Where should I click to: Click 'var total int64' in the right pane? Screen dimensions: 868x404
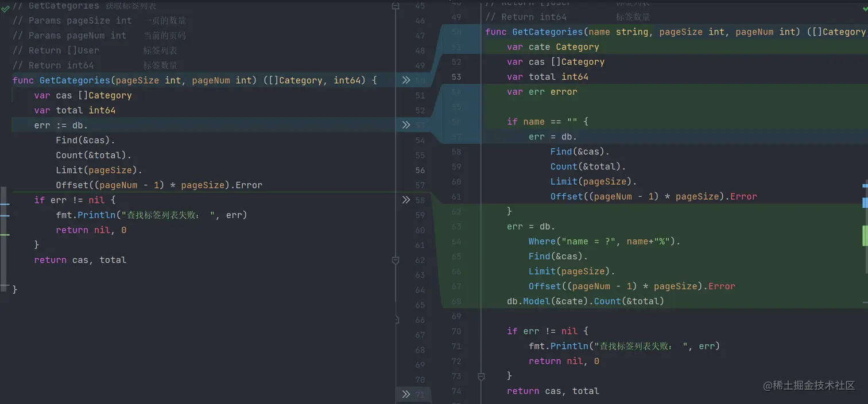coord(547,77)
